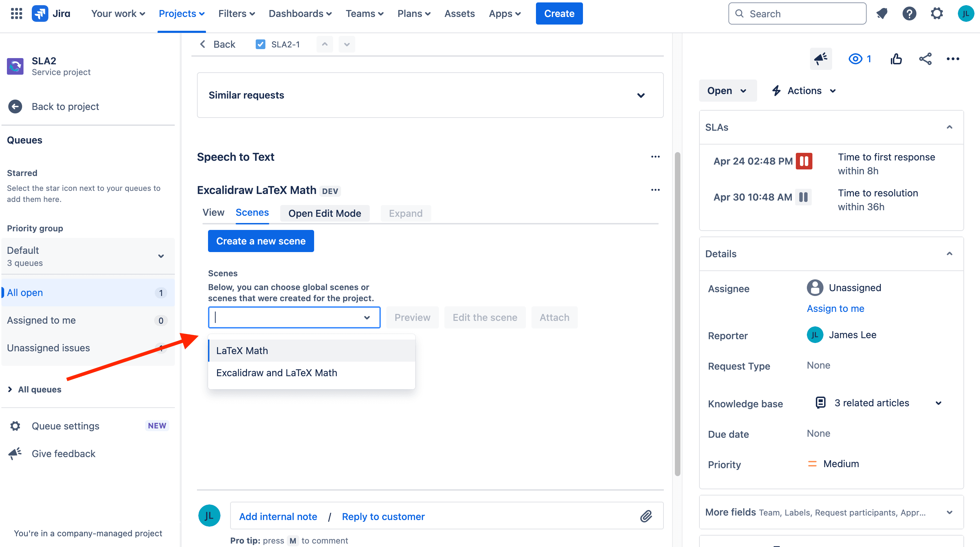
Task: Click the Search input field
Action: [x=797, y=14]
